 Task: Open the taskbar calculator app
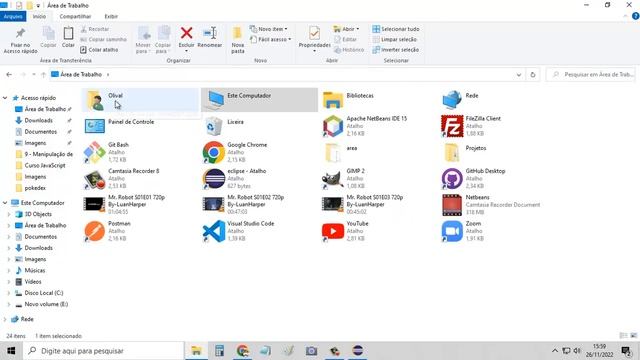[220, 351]
